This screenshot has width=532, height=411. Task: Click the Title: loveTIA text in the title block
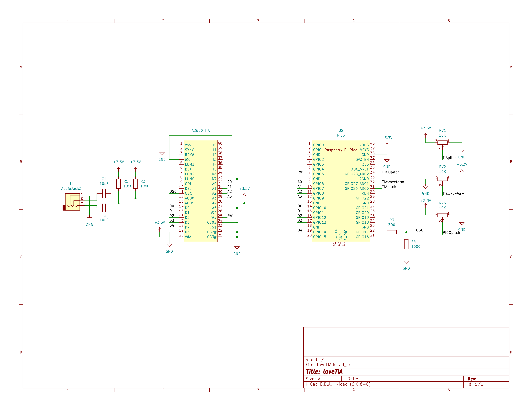(324, 372)
